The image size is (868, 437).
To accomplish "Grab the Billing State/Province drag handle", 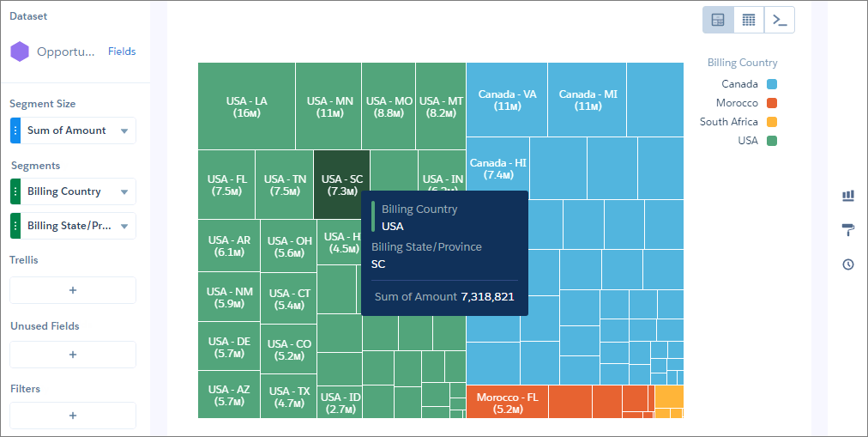I will (x=15, y=226).
